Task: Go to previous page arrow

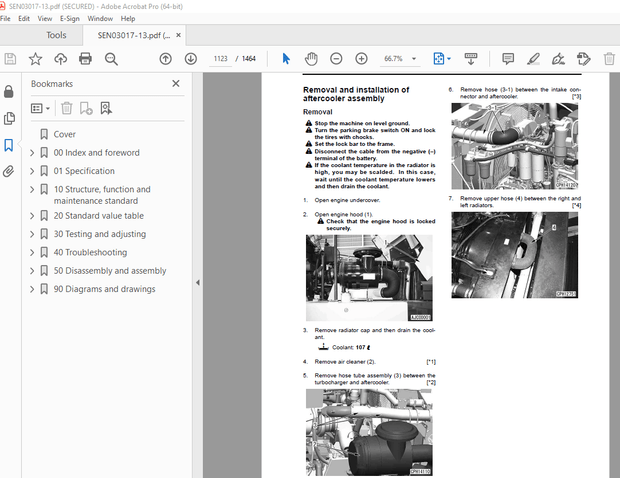Action: click(165, 59)
